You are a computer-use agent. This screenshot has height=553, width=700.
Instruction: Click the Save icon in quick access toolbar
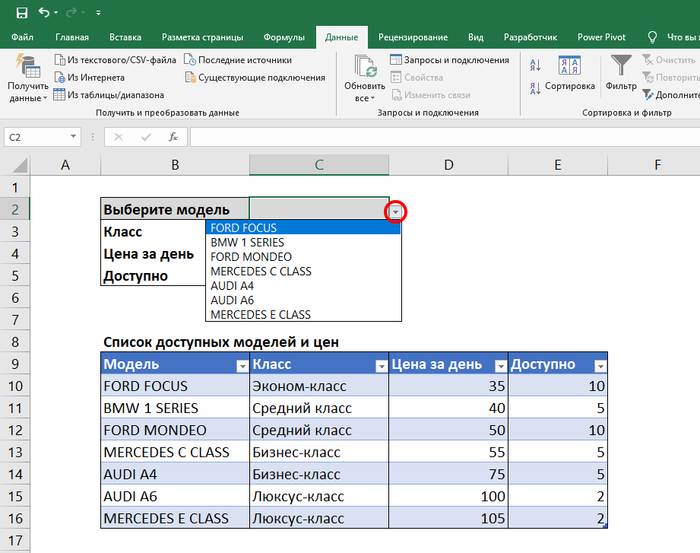20,12
